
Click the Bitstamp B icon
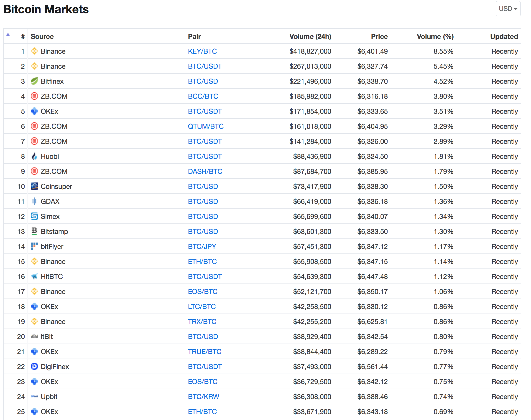tap(34, 231)
